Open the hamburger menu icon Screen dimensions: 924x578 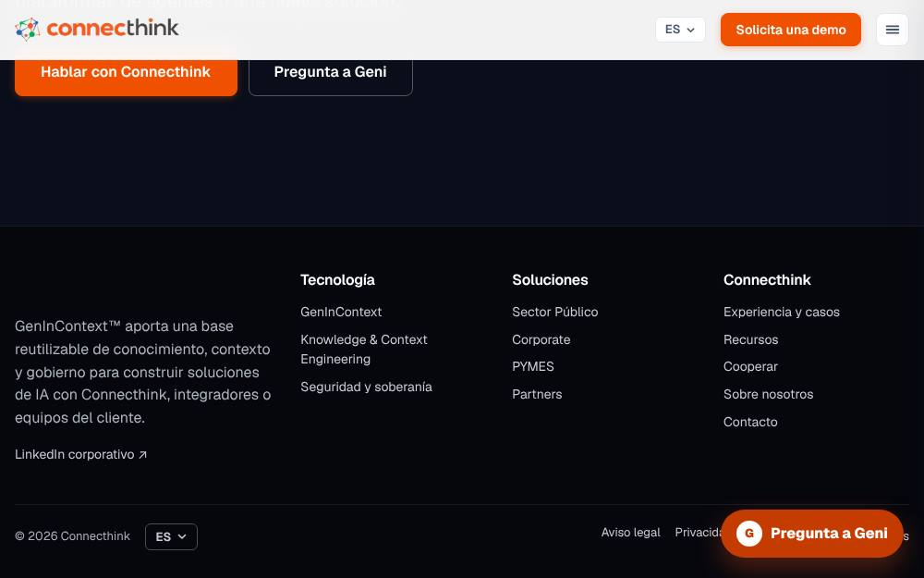pos(893,30)
